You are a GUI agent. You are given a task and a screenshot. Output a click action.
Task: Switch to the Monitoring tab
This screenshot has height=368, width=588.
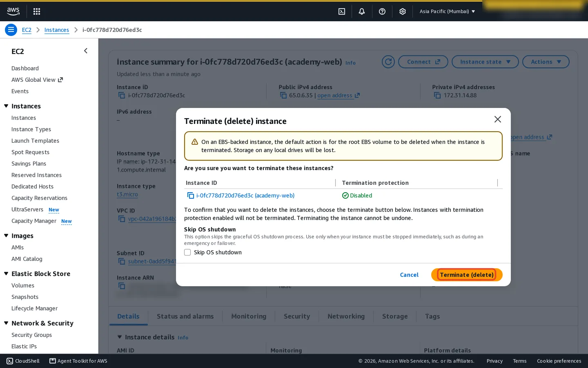tap(249, 316)
